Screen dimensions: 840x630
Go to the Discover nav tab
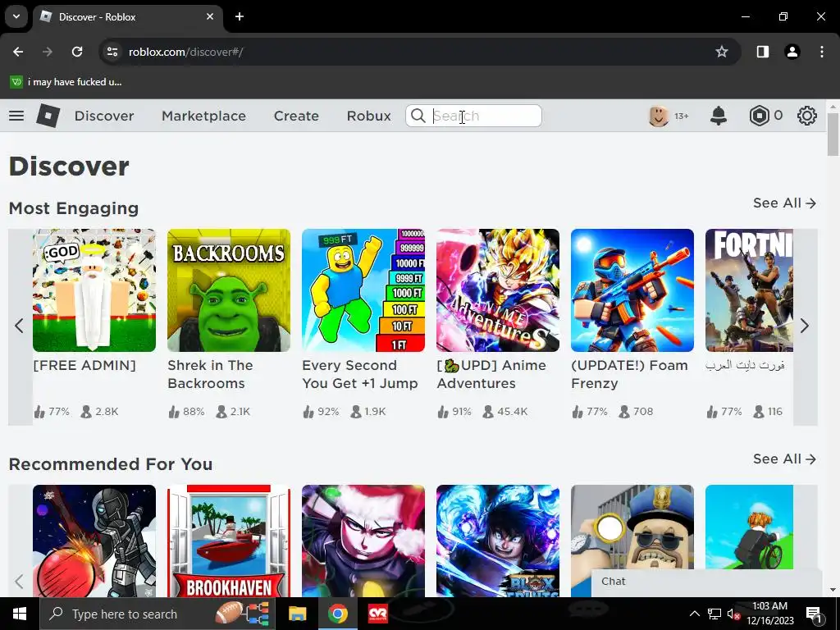[x=104, y=116]
